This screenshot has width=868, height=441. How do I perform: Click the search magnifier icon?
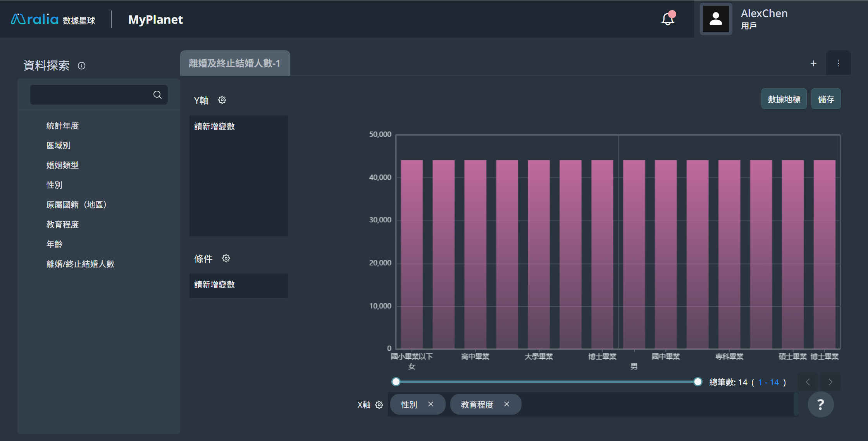point(157,95)
